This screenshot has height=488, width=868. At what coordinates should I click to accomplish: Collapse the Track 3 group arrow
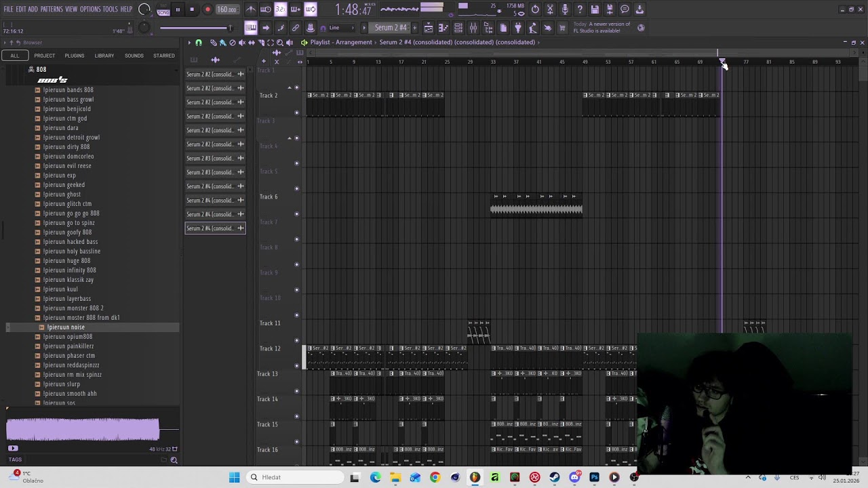pyautogui.click(x=290, y=138)
